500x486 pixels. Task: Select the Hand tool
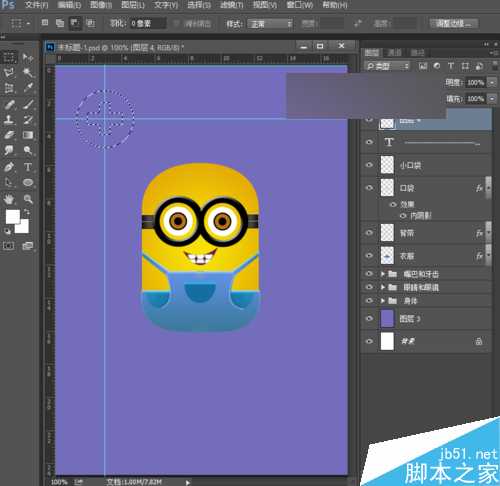pos(9,199)
